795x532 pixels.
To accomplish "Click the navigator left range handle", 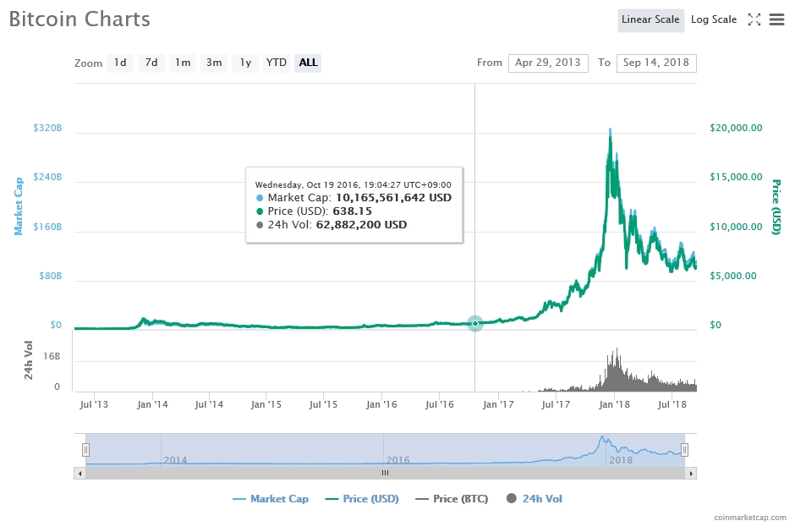I will [85, 450].
